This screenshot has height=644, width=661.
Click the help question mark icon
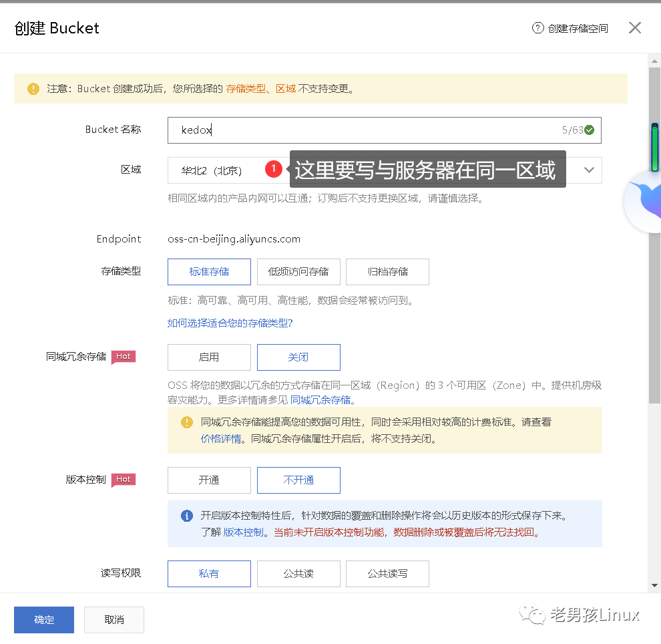[x=537, y=28]
